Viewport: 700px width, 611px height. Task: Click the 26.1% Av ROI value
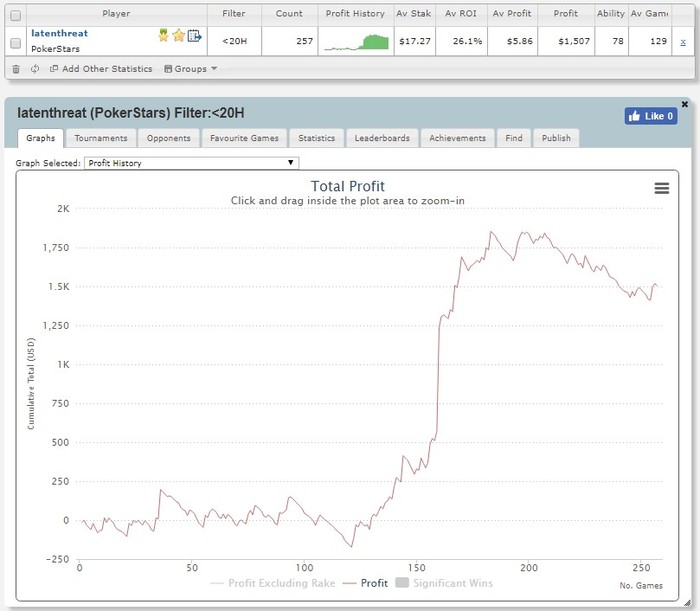[x=467, y=41]
